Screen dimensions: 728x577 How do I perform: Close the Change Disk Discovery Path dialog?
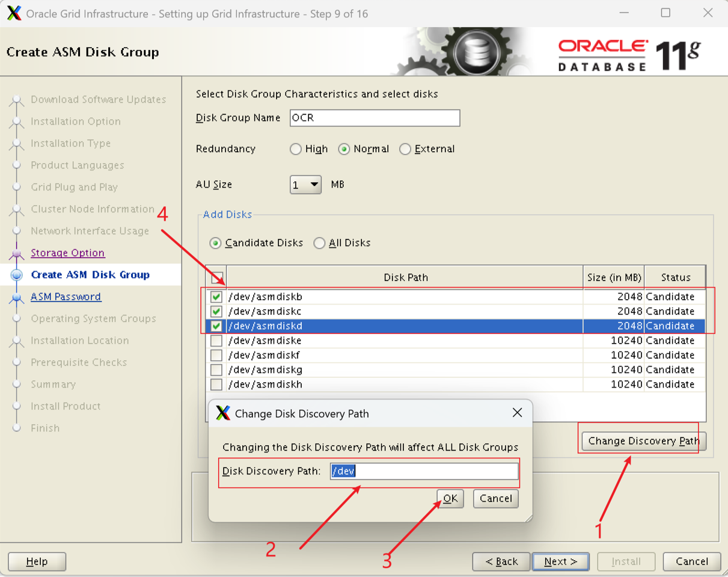517,413
